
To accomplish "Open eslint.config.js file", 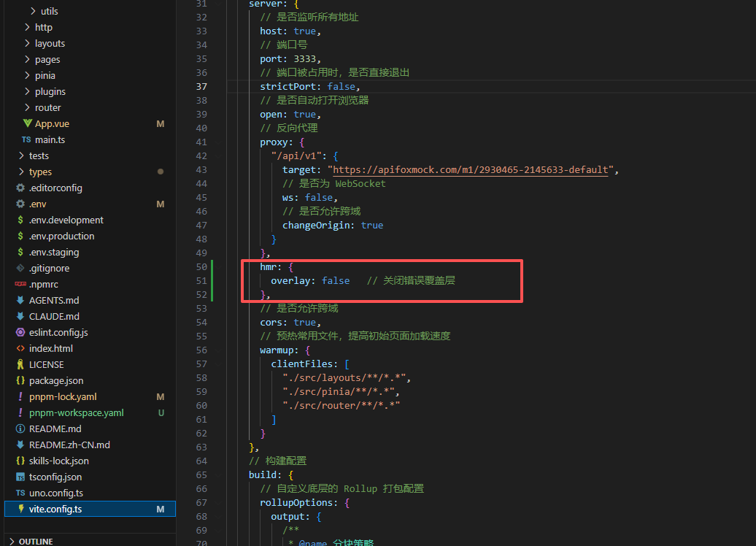I will tap(58, 332).
